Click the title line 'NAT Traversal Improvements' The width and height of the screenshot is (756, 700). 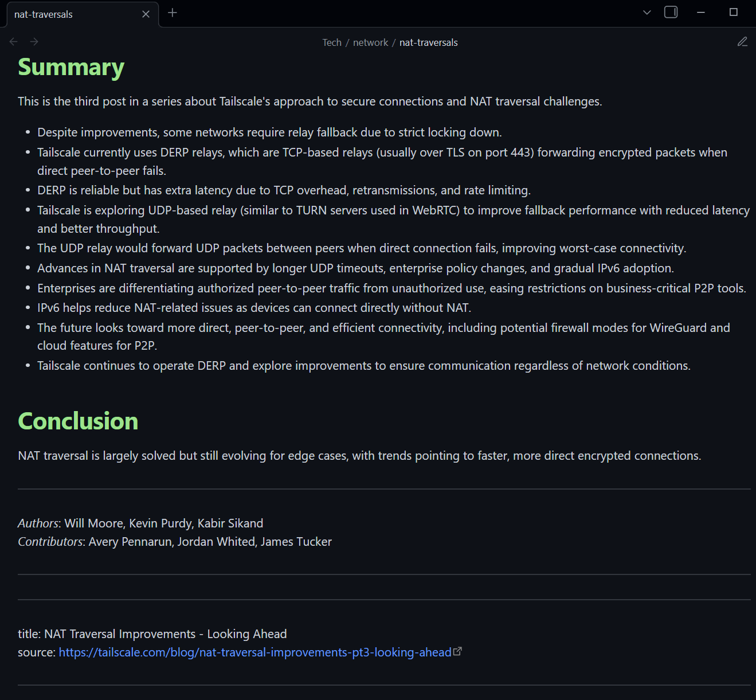point(152,634)
